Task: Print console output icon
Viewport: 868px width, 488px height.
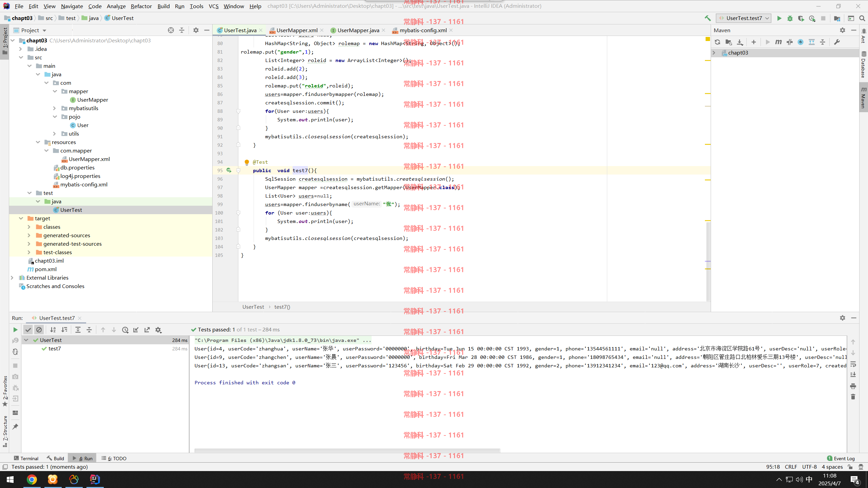Action: pos(853,386)
